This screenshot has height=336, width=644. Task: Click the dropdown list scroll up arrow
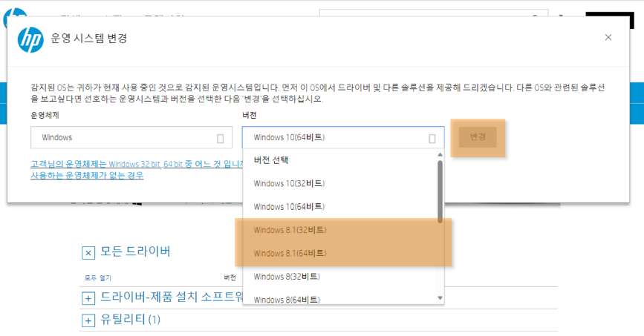tap(440, 155)
